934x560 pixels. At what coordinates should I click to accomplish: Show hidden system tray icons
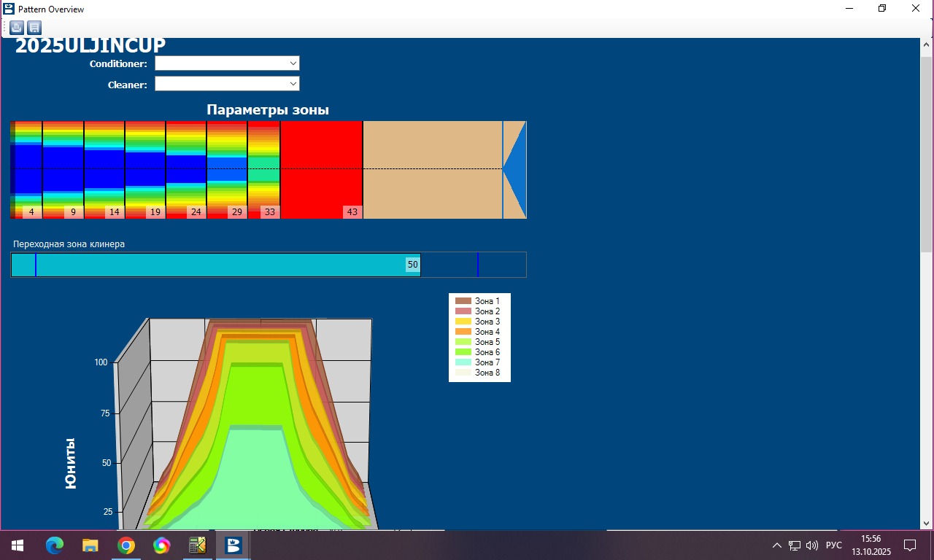pos(776,545)
